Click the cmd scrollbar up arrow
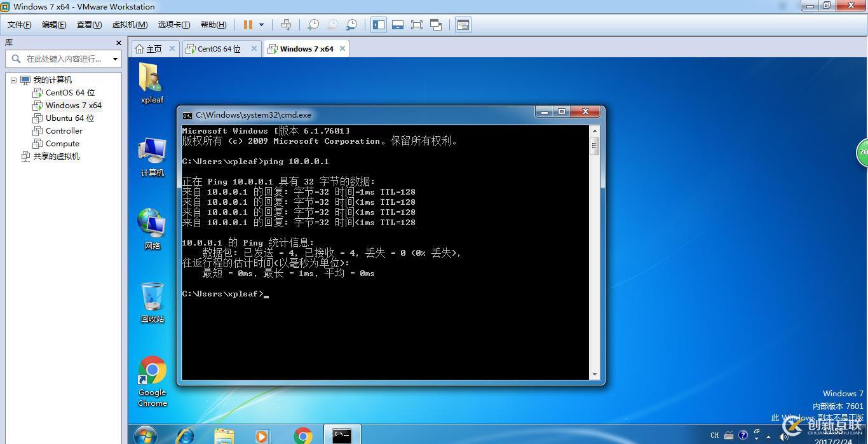Image resolution: width=868 pixels, height=444 pixels. [x=595, y=130]
